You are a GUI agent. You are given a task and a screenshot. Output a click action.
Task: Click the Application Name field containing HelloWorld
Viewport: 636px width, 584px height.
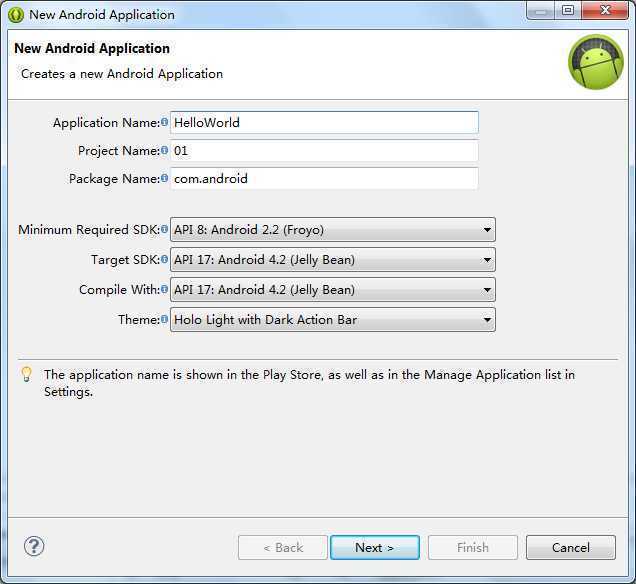tap(324, 122)
